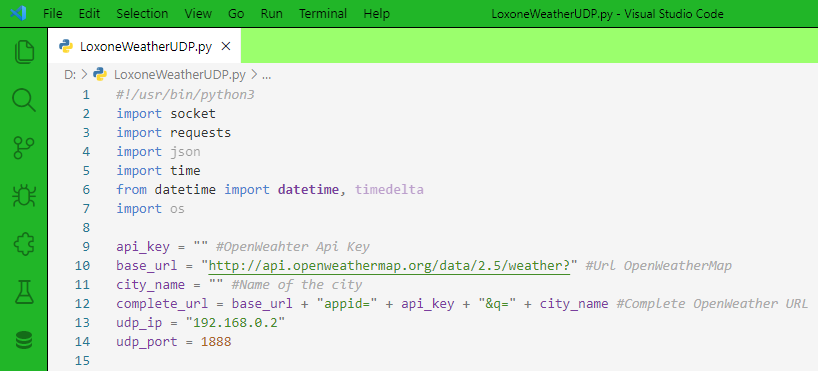This screenshot has width=818, height=371.
Task: Click LoxoneWeatherUDP.py in the breadcrumb
Action: point(179,75)
